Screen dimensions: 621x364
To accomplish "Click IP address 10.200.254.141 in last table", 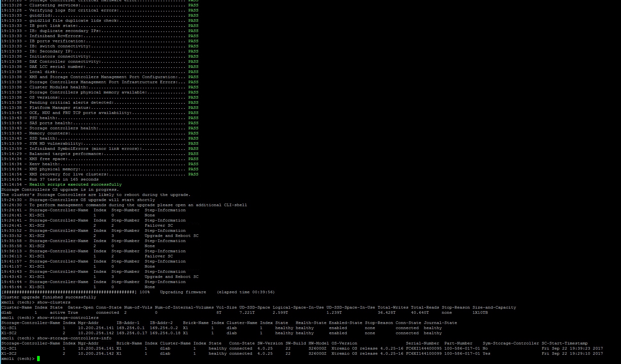I will point(96,348).
